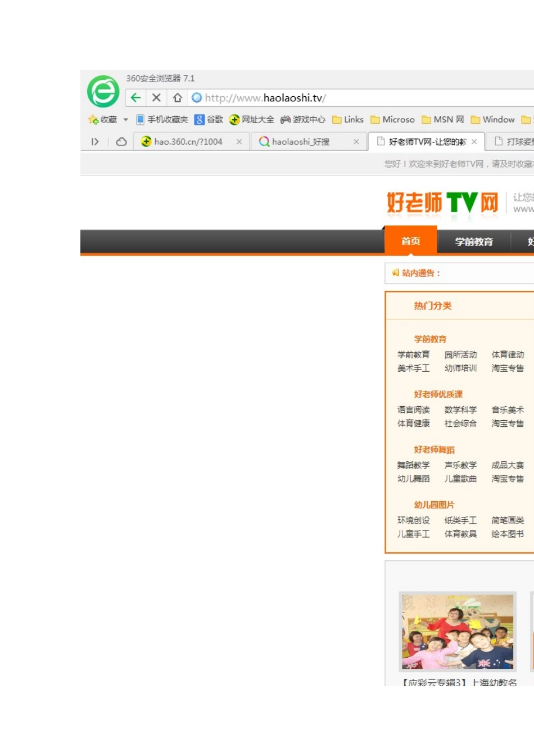The width and height of the screenshot is (534, 756).
Task: Click the 360 browser green logo
Action: [103, 91]
